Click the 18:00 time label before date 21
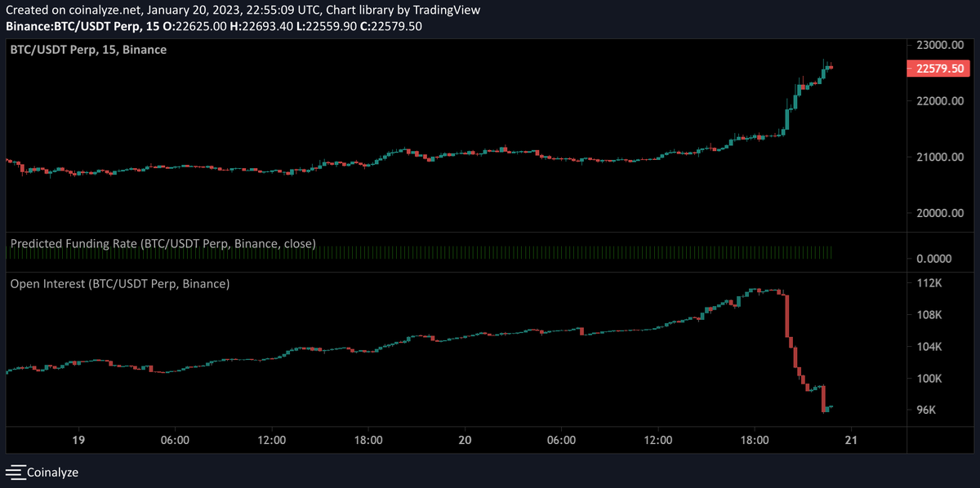 tap(754, 439)
